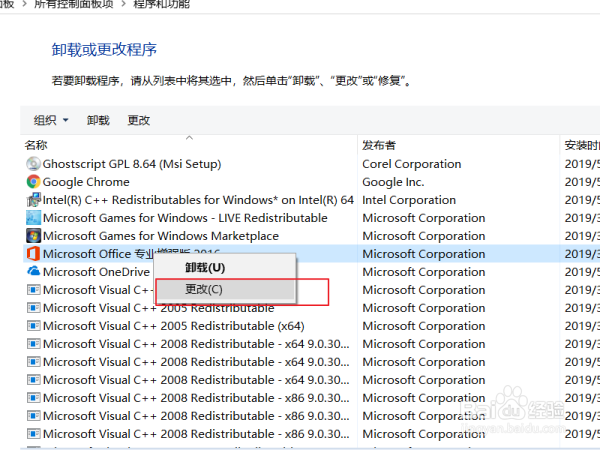Click the 卸载 toolbar button
The image size is (600, 450).
98,120
